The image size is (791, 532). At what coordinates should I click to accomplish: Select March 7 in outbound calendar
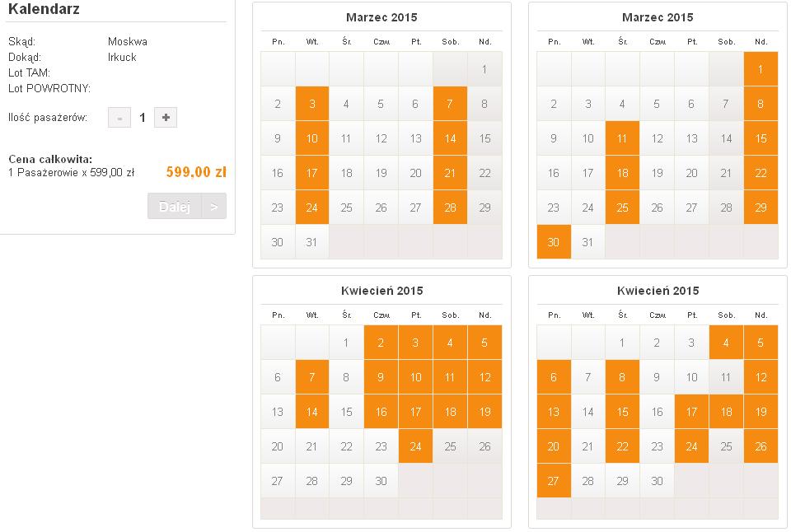click(x=450, y=104)
